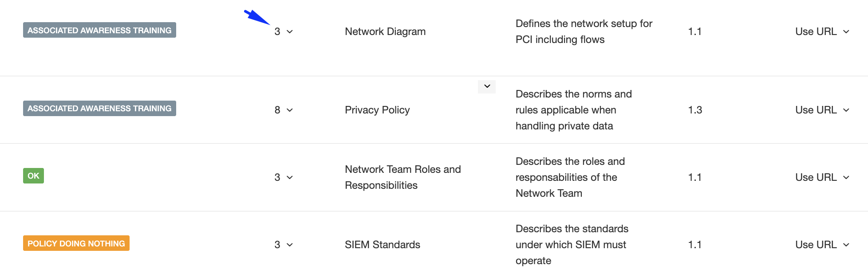Click the Associated Awareness Training badge for Privacy Policy
Image resolution: width=868 pixels, height=273 pixels.
pos(99,108)
